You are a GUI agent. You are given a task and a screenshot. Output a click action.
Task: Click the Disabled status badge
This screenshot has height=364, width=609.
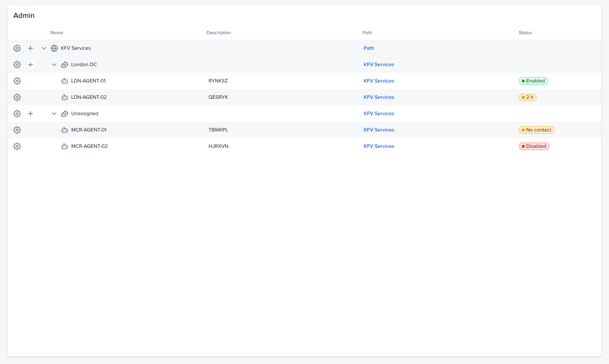coord(534,146)
